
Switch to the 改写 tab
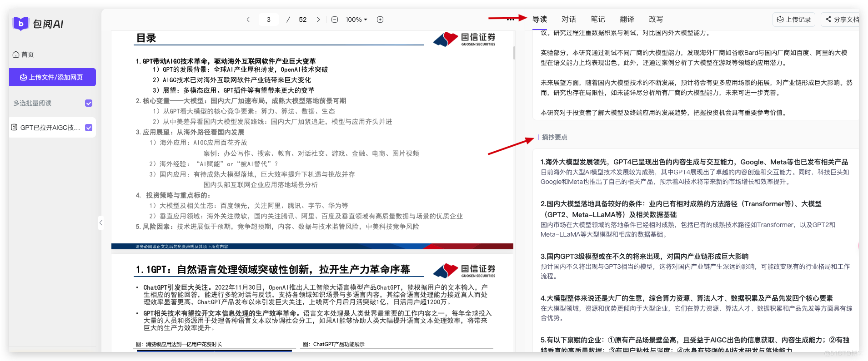tap(656, 19)
